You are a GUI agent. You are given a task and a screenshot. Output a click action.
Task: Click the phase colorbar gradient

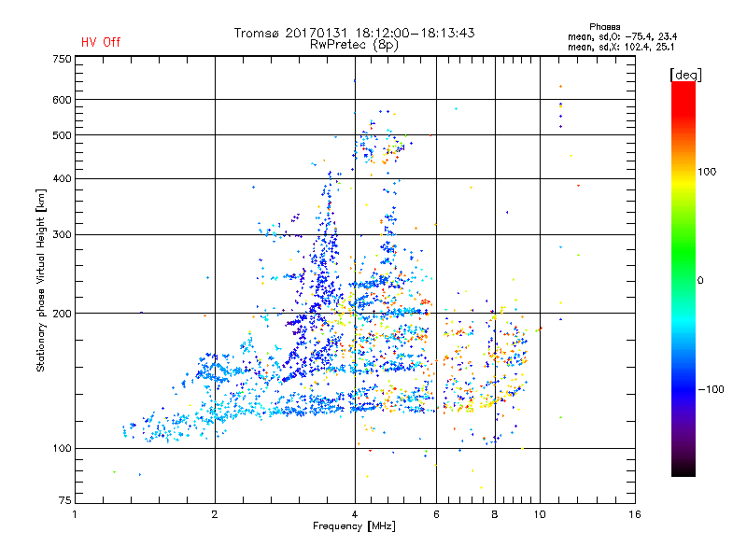pos(684,278)
